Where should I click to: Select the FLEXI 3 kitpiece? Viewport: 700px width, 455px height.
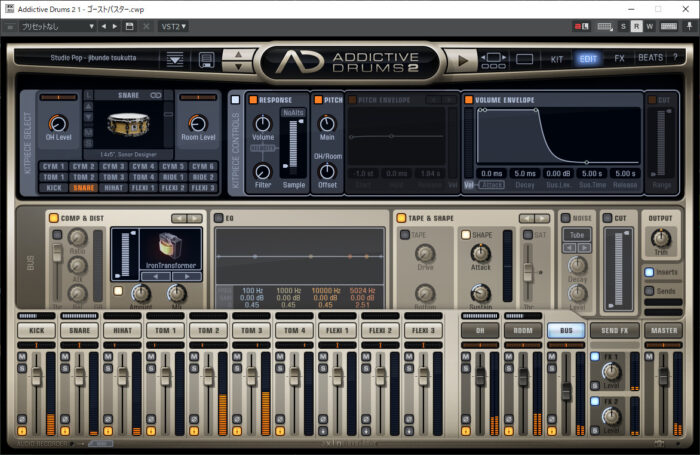tap(203, 188)
